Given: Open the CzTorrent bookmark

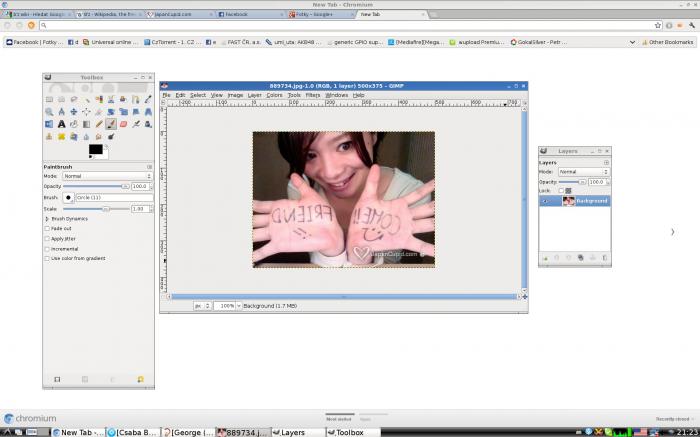Looking at the screenshot, I should click(x=173, y=42).
